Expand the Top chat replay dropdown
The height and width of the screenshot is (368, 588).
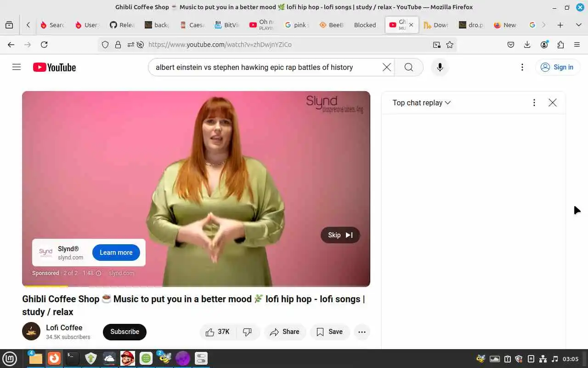pos(422,103)
